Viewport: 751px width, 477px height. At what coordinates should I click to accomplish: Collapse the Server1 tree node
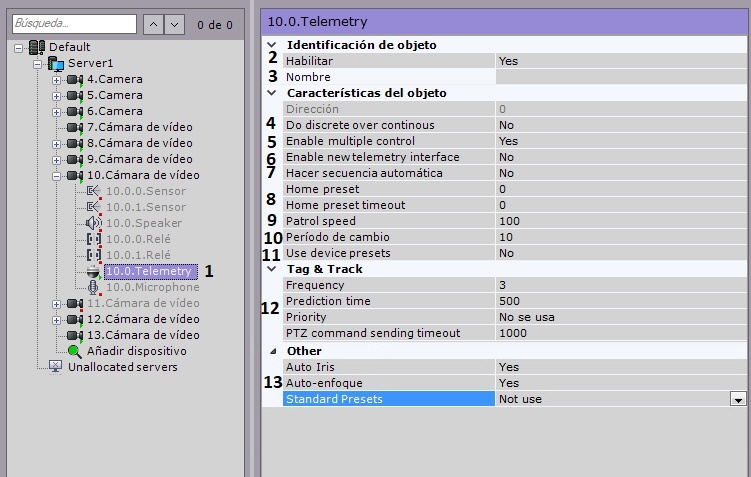[37, 64]
